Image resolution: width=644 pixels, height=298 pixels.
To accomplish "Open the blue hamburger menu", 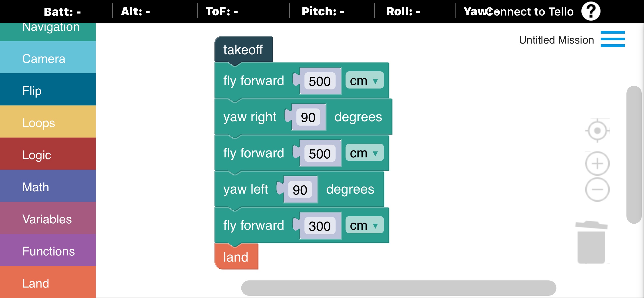I will click(612, 39).
